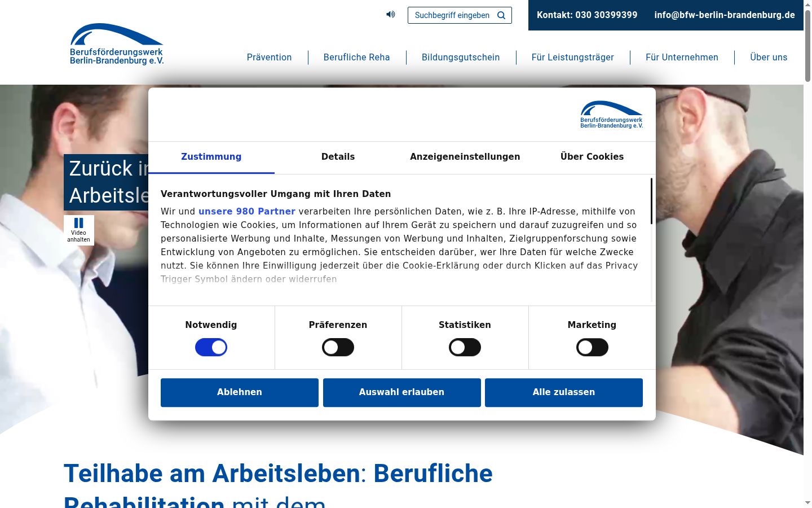812x508 pixels.
Task: Click the Alle zulassen button
Action: 564,392
